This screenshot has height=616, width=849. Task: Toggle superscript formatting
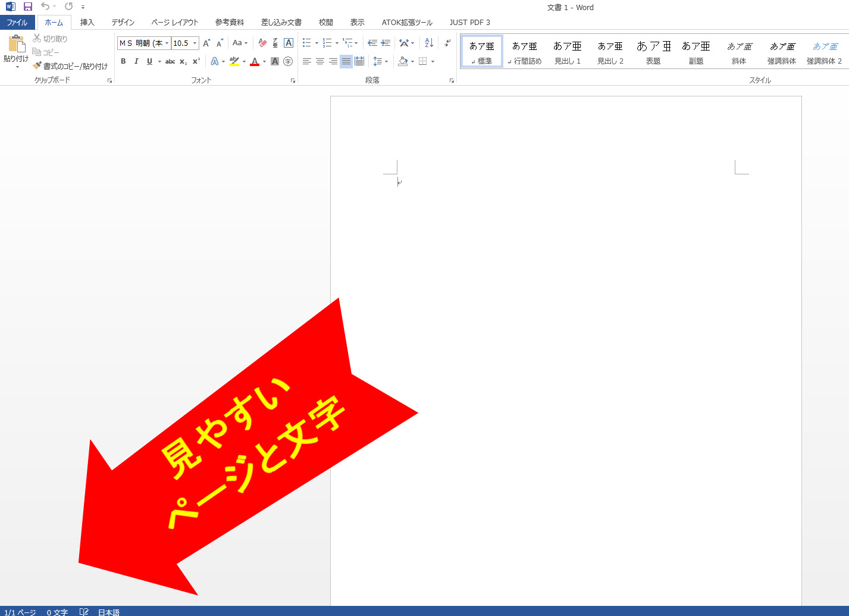[x=196, y=61]
